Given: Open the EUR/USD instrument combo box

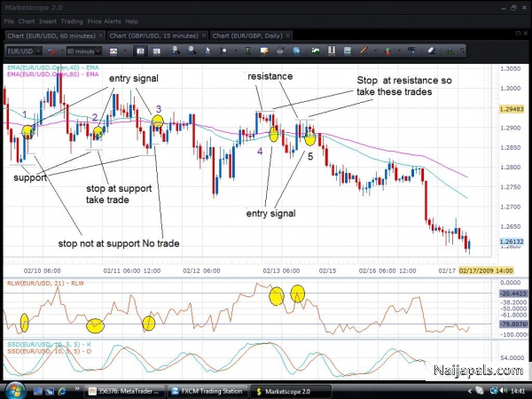Looking at the screenshot, I should click(24, 51).
